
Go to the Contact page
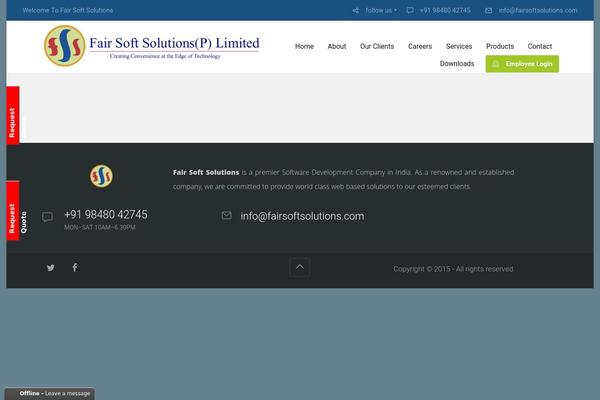coord(540,46)
